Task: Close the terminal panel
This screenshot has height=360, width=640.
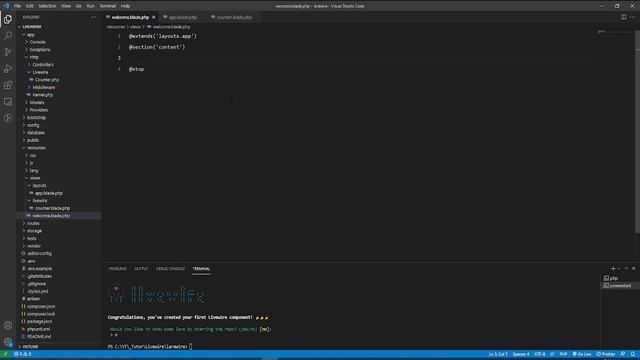Action: click(633, 269)
